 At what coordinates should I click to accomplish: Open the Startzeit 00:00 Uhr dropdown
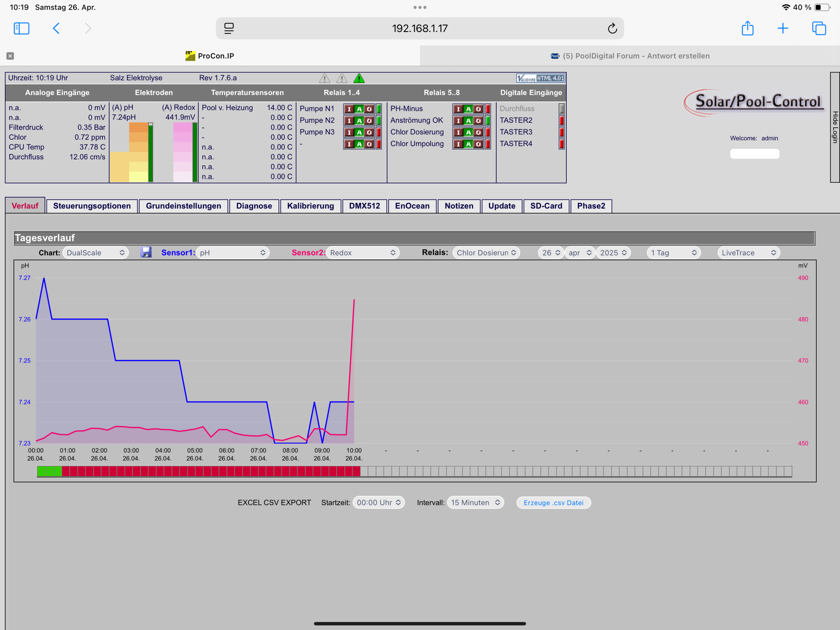379,502
